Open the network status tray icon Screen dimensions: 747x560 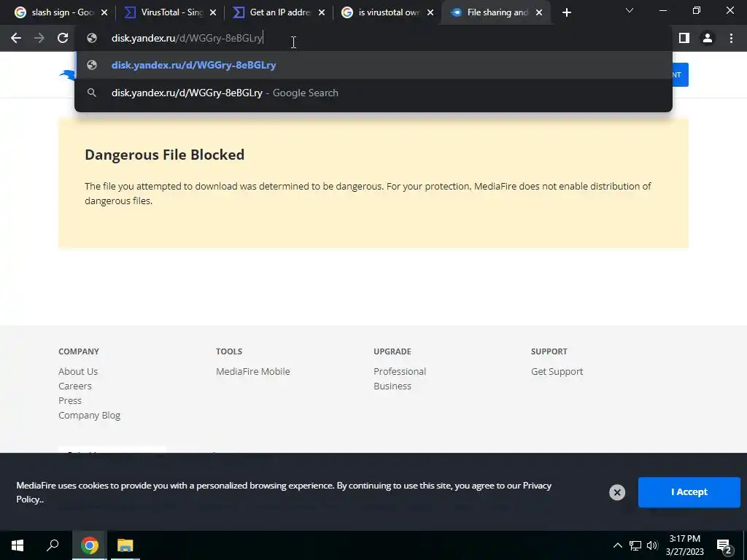(635, 545)
